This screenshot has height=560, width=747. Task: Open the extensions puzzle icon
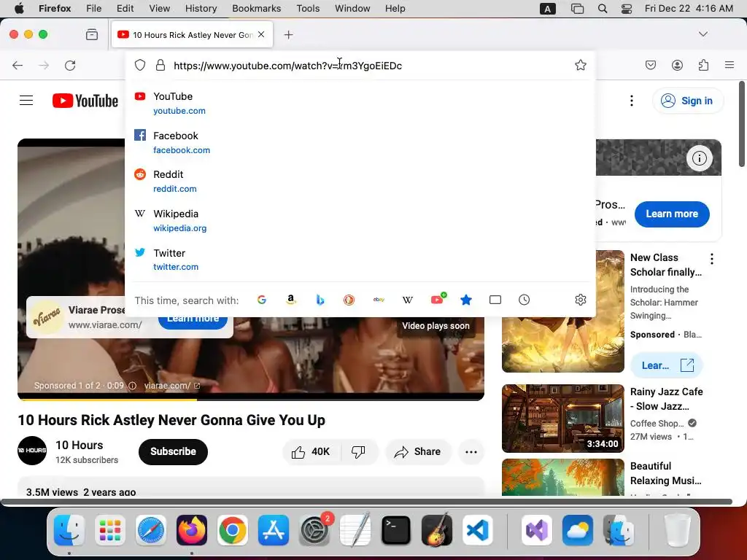tap(703, 65)
